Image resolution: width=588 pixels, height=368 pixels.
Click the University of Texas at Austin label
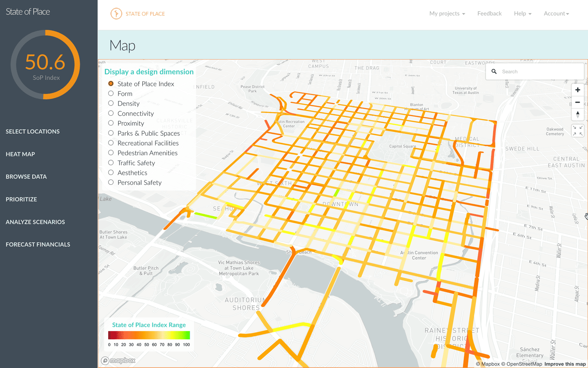tap(466, 91)
